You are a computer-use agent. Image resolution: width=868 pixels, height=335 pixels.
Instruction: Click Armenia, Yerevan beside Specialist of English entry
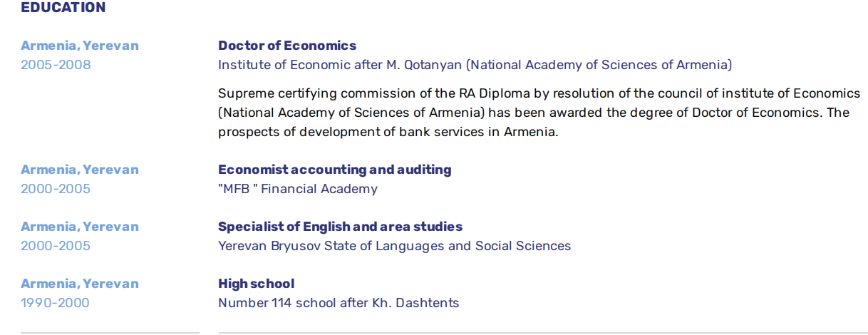pos(80,227)
